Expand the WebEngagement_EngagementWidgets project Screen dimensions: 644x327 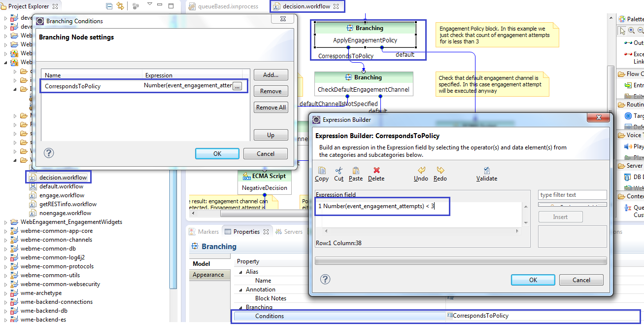pyautogui.click(x=6, y=222)
